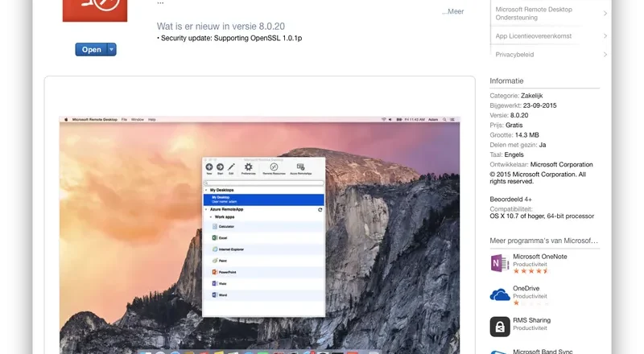
Task: Click the Wi-Fi icon in the preview menu bar
Action: (384, 120)
